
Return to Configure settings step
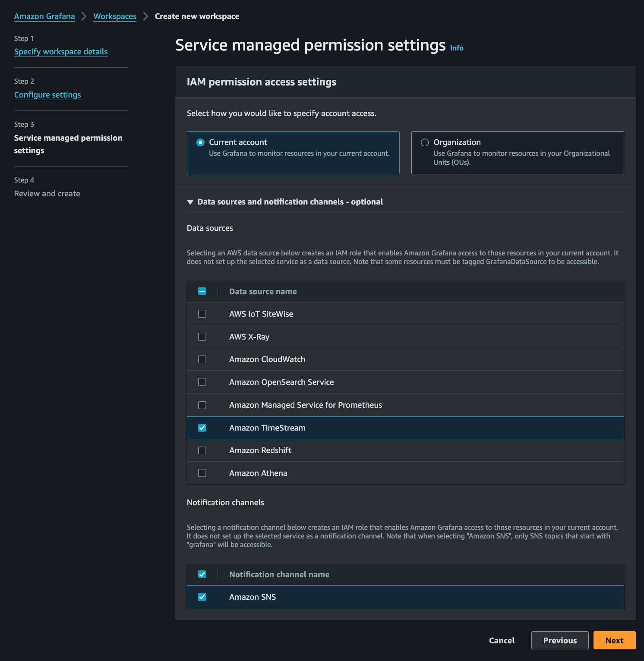click(x=47, y=95)
